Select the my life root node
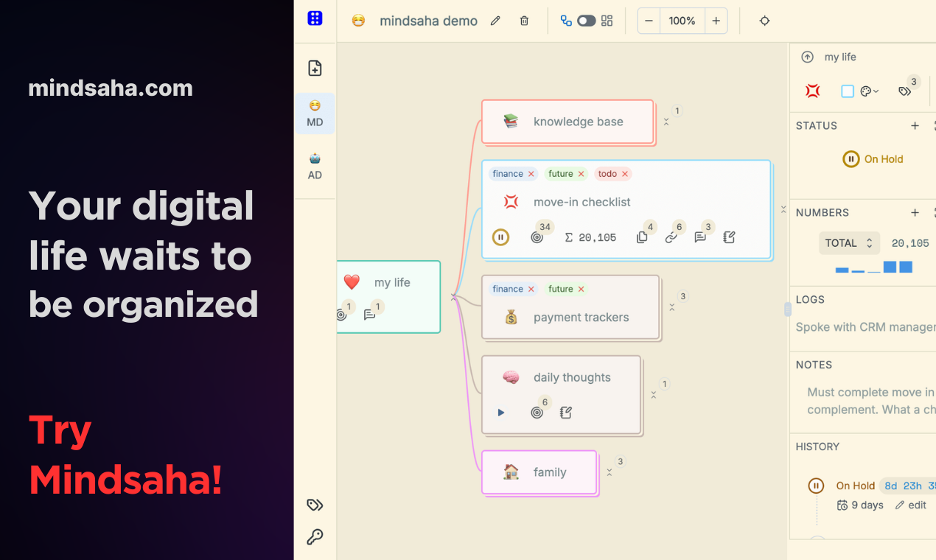The image size is (936, 560). [x=389, y=296]
